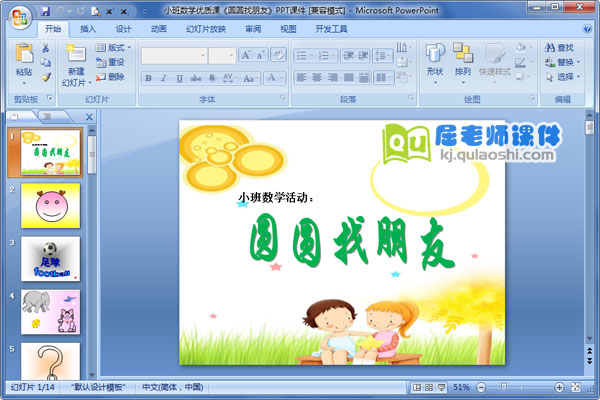The width and height of the screenshot is (600, 400).
Task: Click the New Slide (新建幻灯片) icon
Action: (76, 54)
